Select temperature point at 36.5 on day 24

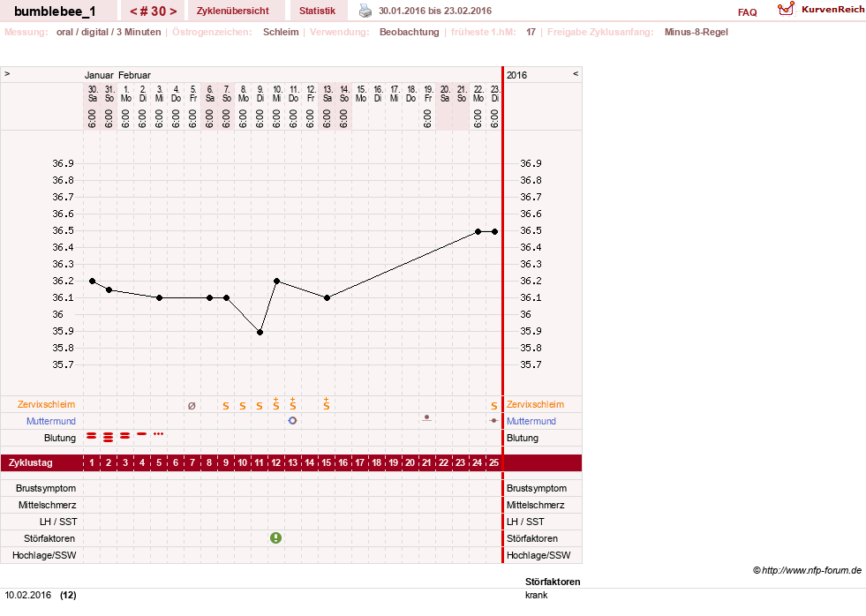[478, 232]
